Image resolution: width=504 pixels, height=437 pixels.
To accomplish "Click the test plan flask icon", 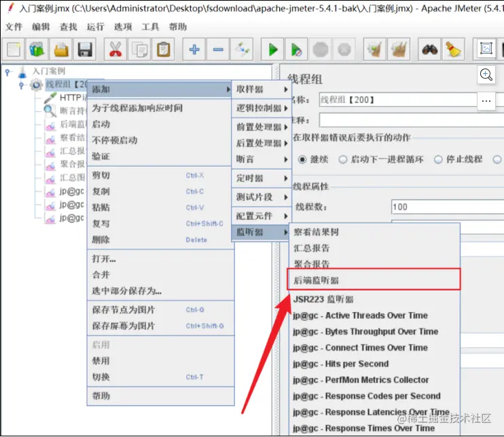I will [22, 72].
